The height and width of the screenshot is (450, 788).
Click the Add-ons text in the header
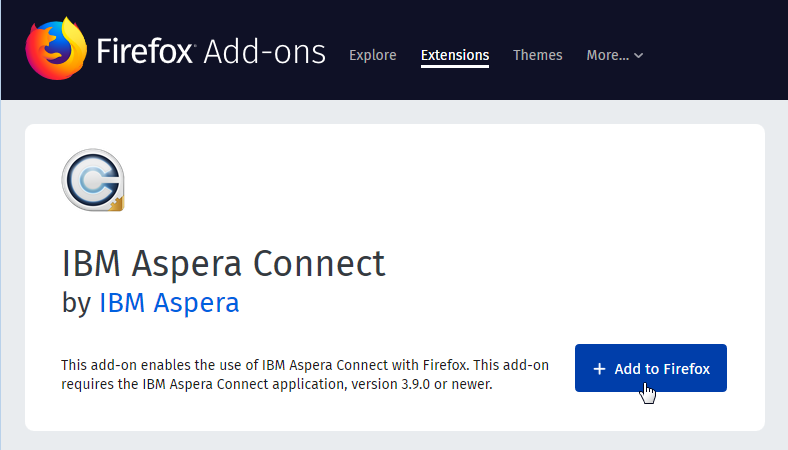click(264, 51)
